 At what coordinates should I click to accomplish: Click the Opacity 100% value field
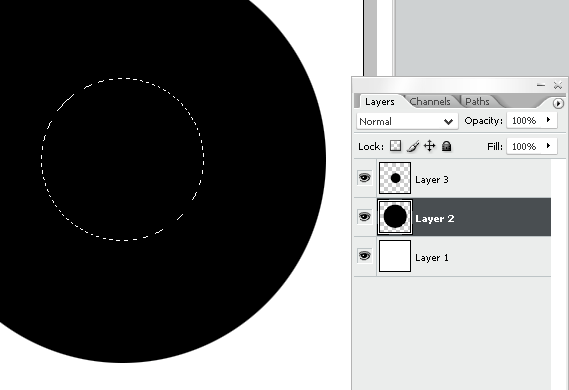(x=525, y=120)
